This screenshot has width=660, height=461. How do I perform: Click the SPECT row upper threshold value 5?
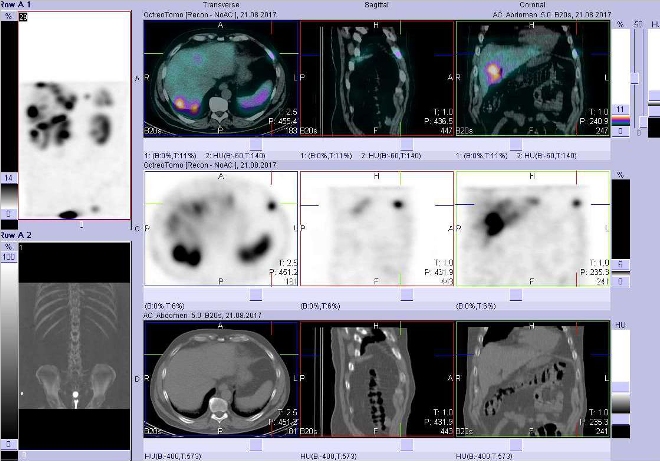[620, 262]
